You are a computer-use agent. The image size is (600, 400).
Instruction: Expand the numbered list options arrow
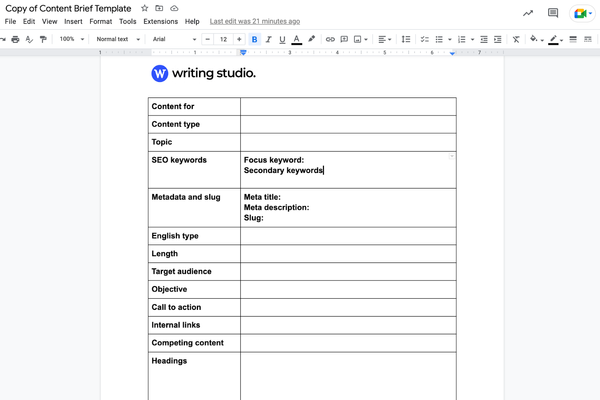point(473,39)
